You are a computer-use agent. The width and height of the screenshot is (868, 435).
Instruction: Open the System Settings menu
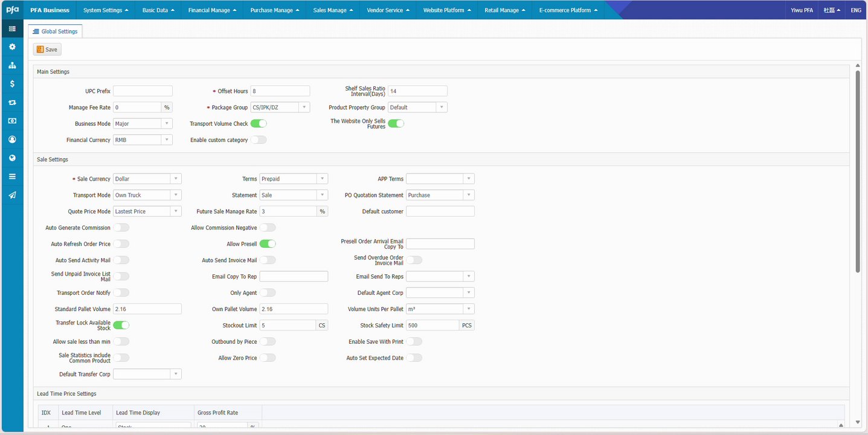[x=106, y=10]
